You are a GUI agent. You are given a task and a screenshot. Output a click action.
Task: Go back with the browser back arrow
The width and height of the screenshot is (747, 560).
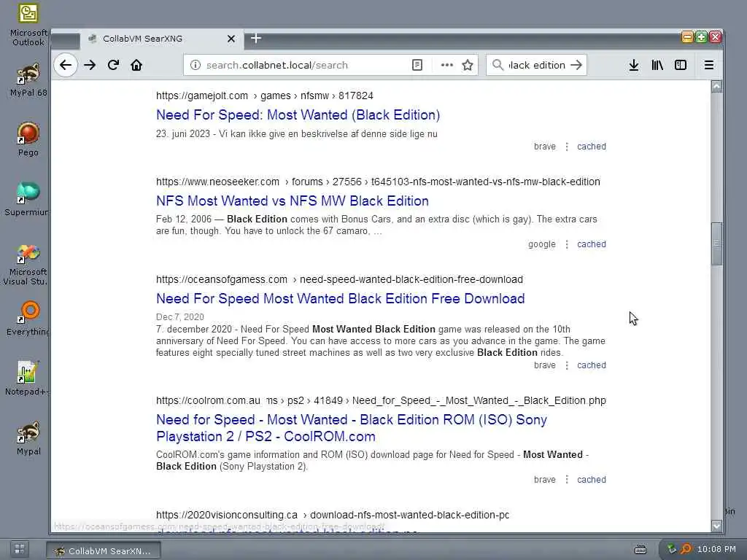click(x=66, y=65)
